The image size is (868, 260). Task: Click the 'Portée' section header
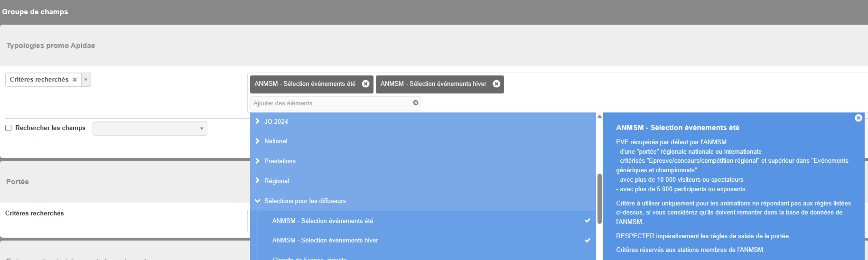(18, 182)
